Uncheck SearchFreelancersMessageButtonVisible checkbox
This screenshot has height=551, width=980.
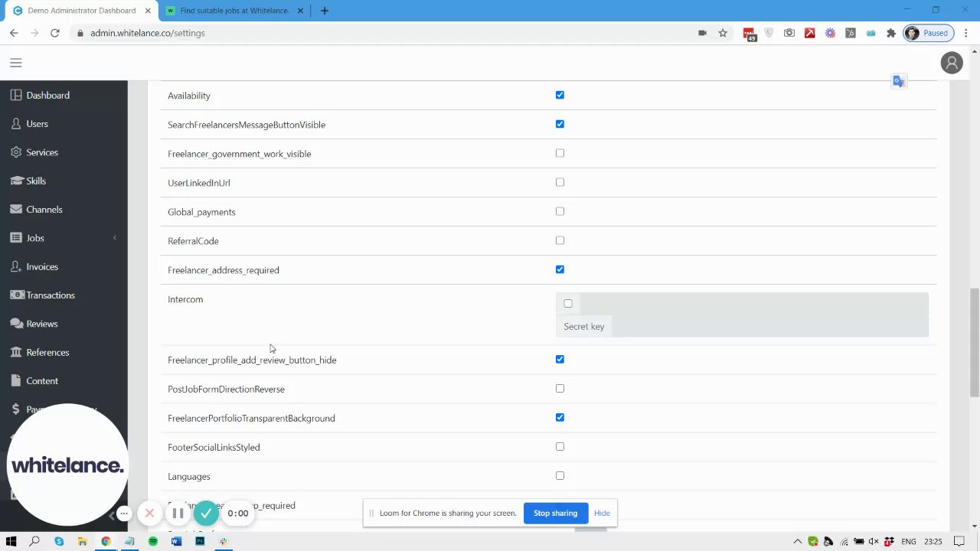tap(560, 124)
